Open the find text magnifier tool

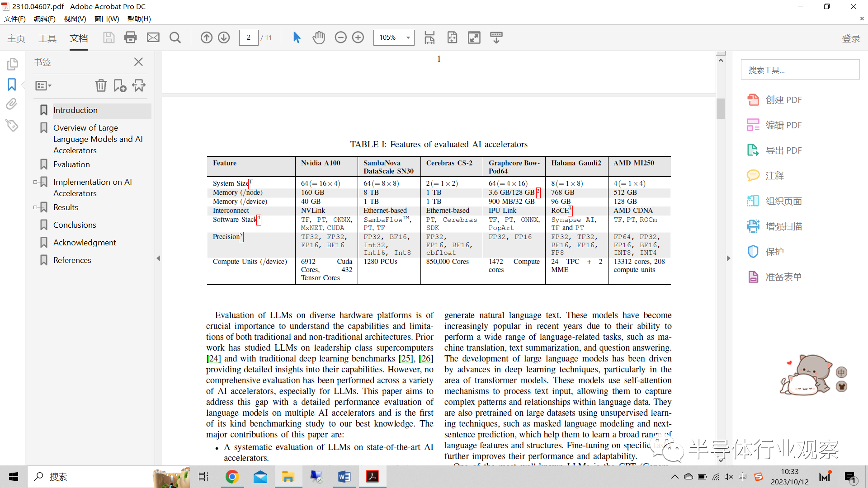click(175, 38)
